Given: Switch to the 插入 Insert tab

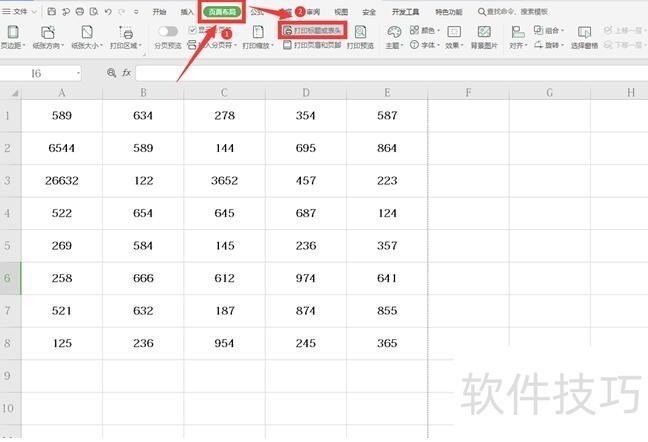Looking at the screenshot, I should [x=187, y=12].
